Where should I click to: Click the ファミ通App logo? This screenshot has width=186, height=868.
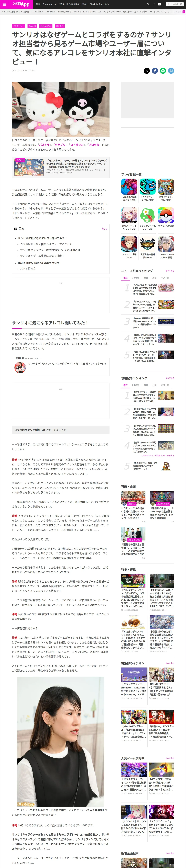tap(21, 4)
